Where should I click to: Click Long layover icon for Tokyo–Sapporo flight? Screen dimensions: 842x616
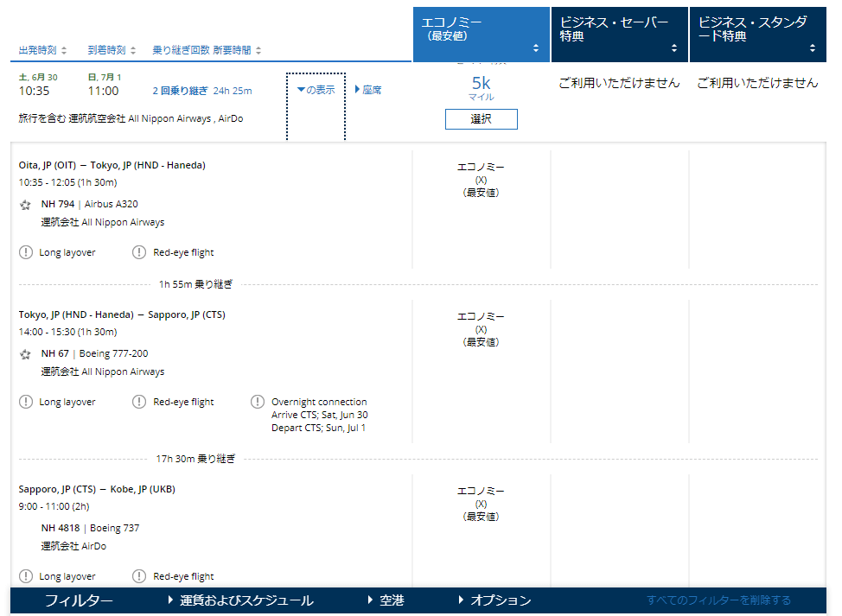point(26,402)
